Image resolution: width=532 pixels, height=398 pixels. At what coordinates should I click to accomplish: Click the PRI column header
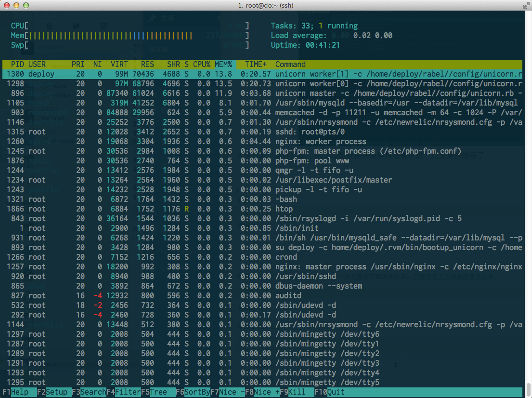78,64
